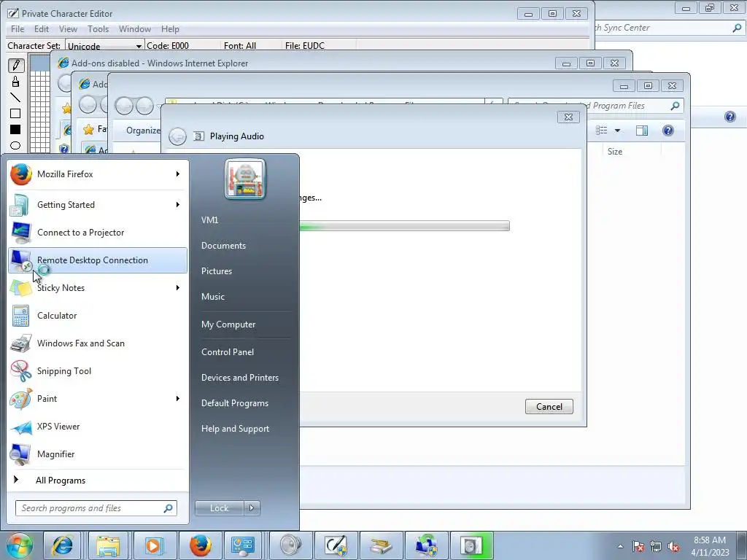Click the Size column header in Explorer
Screen dimensions: 747x560
(x=615, y=152)
